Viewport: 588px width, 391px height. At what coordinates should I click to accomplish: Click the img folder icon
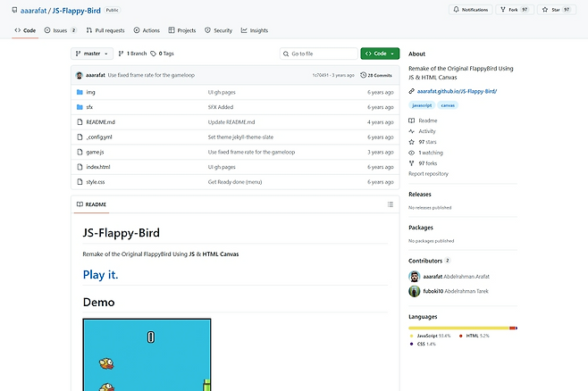click(80, 92)
